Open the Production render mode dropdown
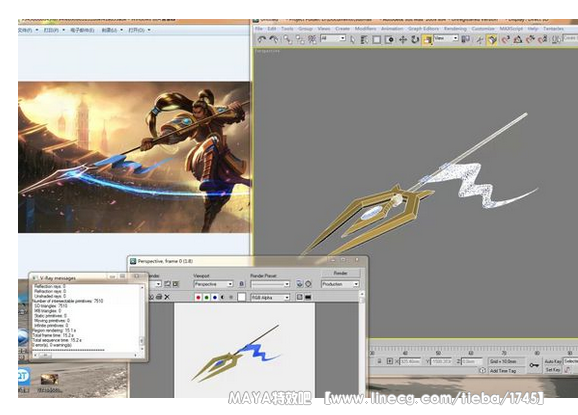The image size is (578, 415). (x=340, y=284)
